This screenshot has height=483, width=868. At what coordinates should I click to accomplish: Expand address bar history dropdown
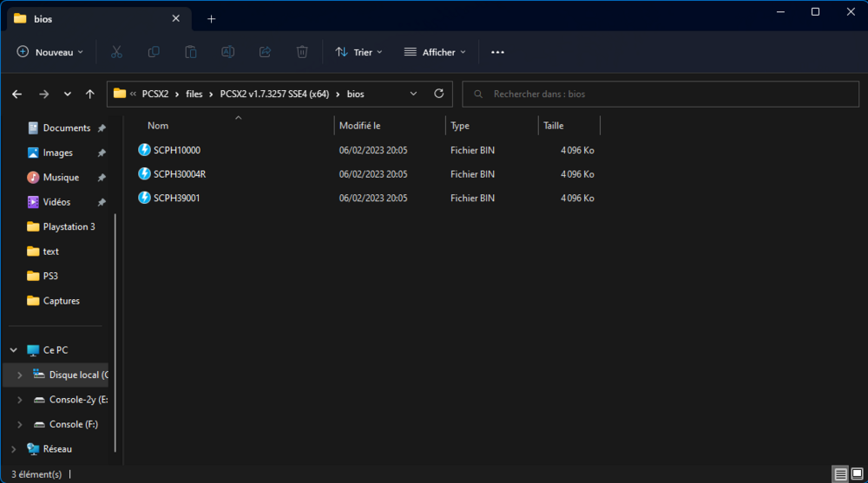[x=413, y=94]
